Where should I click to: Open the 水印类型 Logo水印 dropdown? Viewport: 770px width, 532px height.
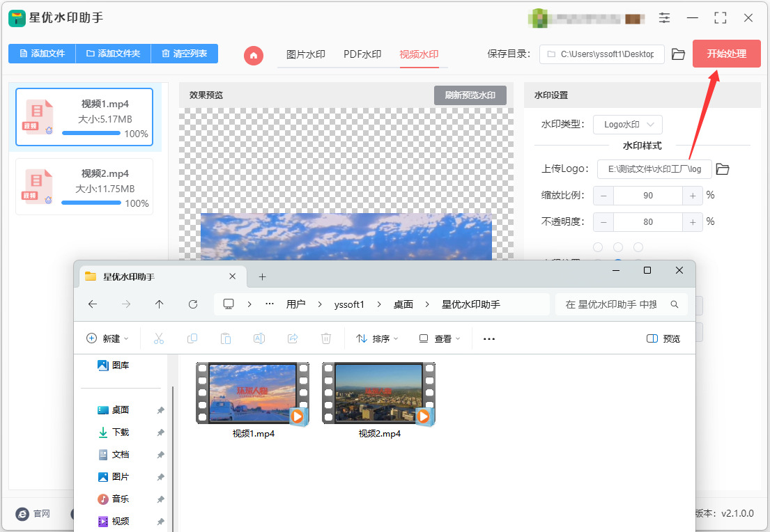[628, 125]
